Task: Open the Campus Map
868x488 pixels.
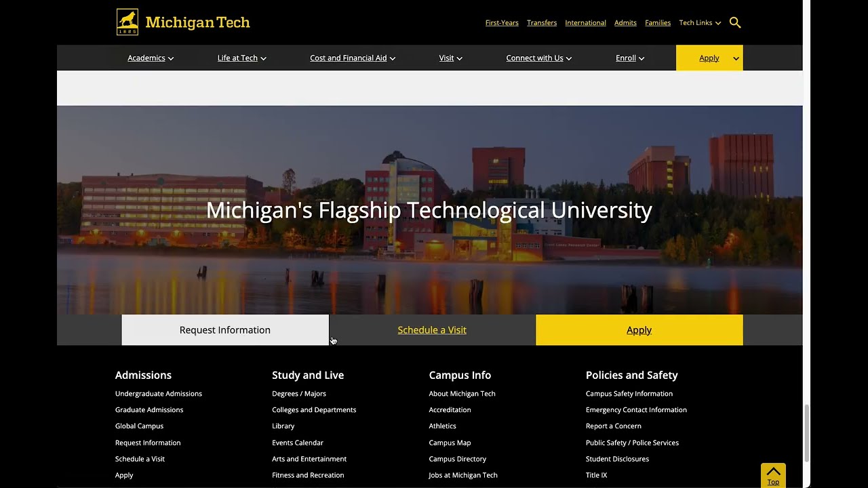Action: click(450, 443)
